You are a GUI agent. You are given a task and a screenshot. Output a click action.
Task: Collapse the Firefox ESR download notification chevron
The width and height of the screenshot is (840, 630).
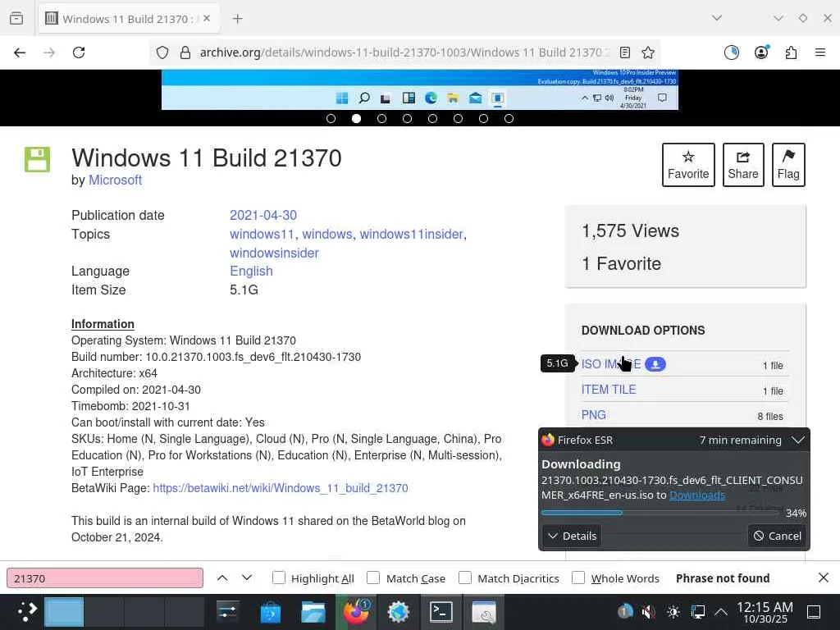pyautogui.click(x=798, y=440)
